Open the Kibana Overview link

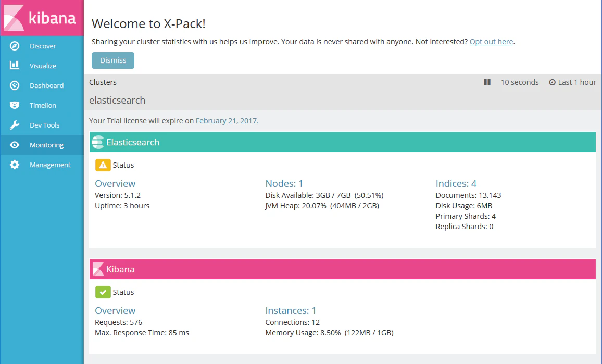115,311
